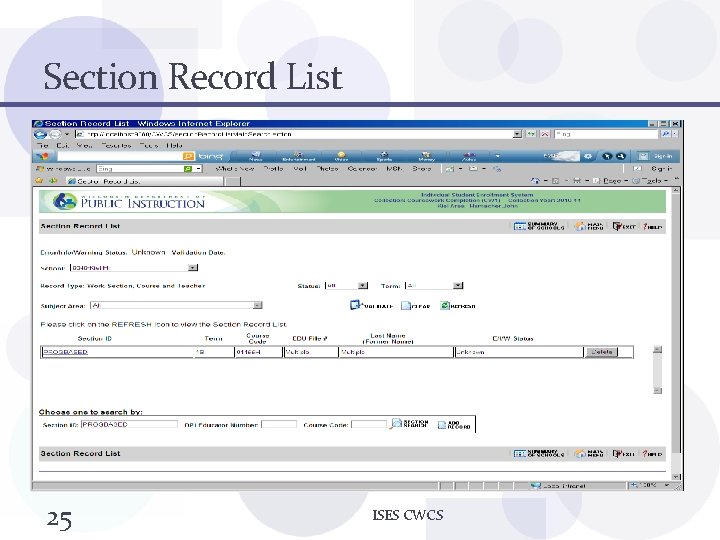Viewport: 720px width, 540px height.
Task: Click the record list scrollbar up arrow
Action: click(658, 349)
